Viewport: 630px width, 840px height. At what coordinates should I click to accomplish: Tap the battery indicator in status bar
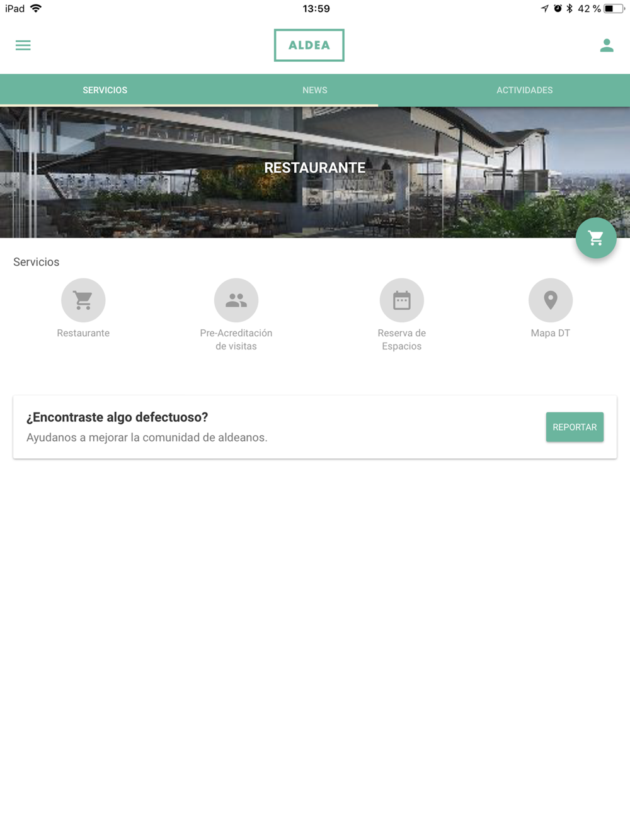pyautogui.click(x=614, y=9)
